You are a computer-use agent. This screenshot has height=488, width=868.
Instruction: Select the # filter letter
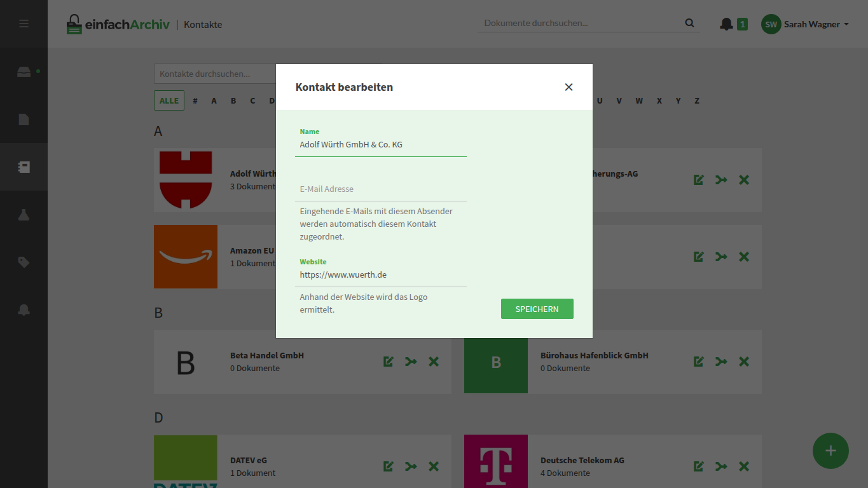[195, 101]
